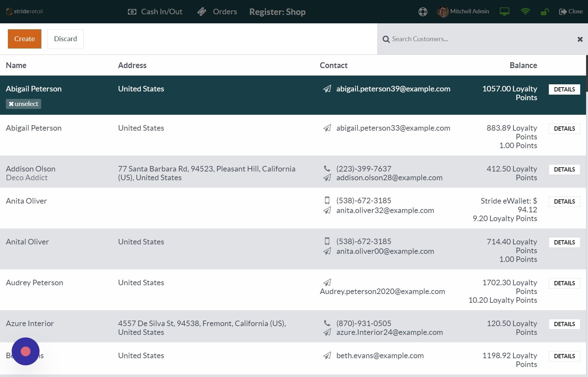
Task: Click the mobile icon for Anita Oliver
Action: 327,200
